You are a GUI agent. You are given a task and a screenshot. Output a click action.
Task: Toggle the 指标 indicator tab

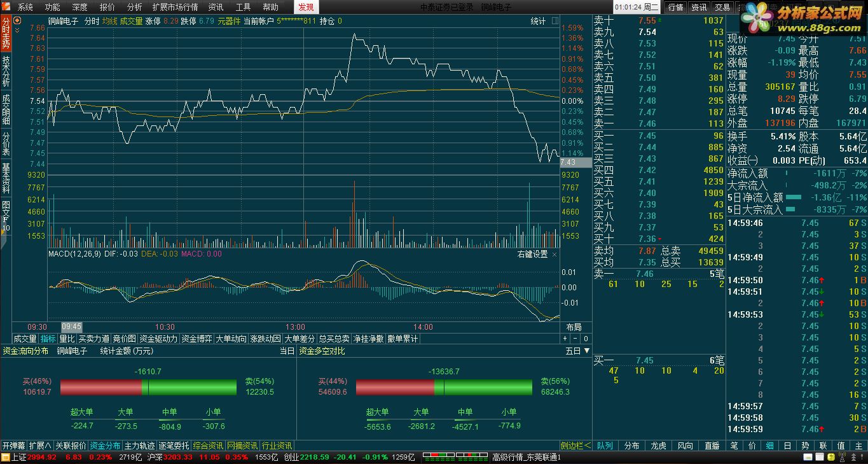point(48,339)
